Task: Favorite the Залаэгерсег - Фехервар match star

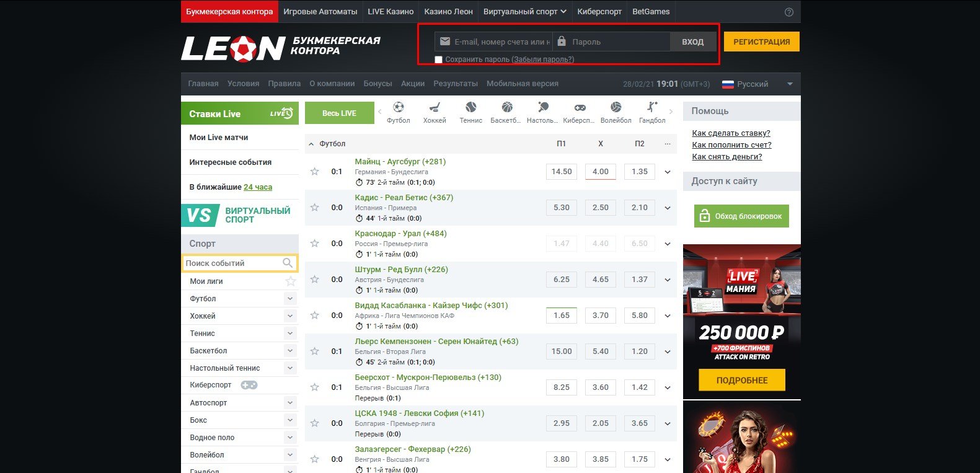Action: coord(315,459)
